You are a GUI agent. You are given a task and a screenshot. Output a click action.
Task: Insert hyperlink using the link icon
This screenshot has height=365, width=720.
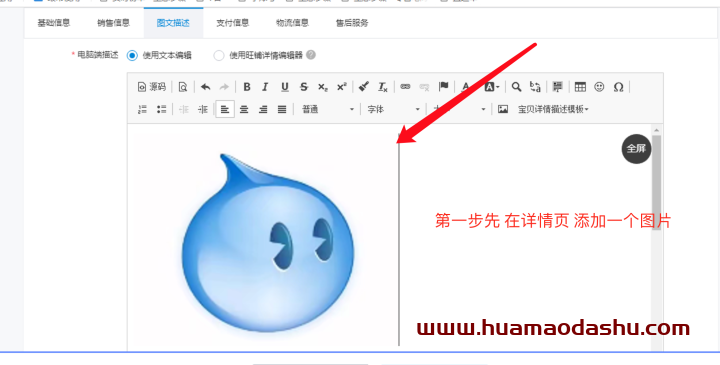coord(405,86)
